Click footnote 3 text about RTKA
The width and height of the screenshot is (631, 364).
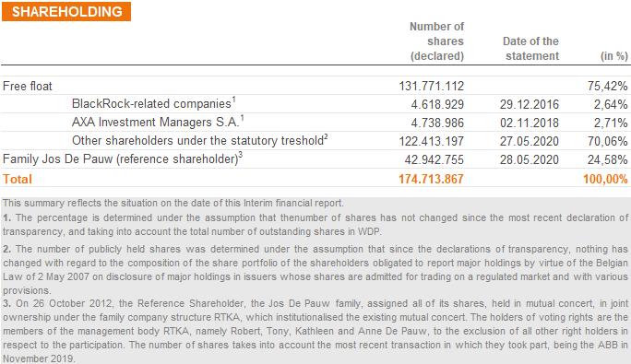tap(315, 331)
